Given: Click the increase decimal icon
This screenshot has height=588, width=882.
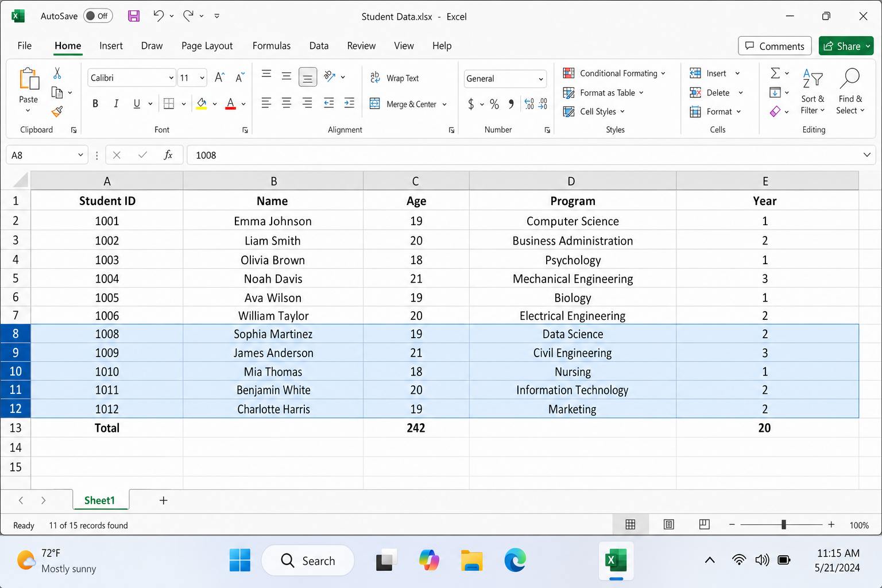Looking at the screenshot, I should 529,104.
